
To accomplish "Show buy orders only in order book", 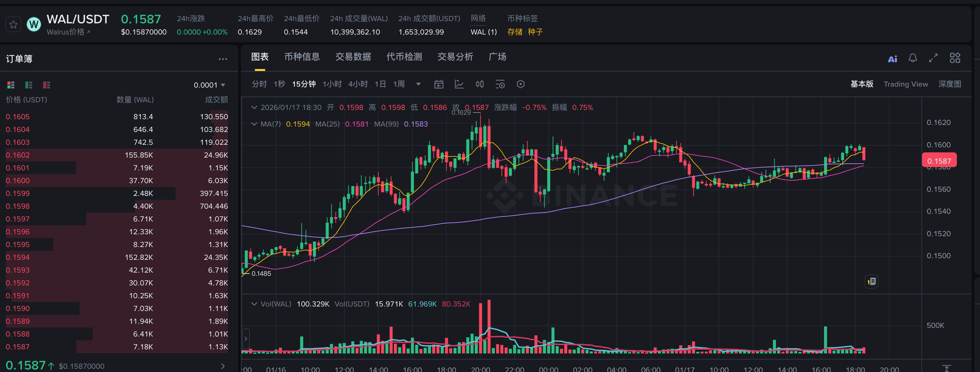I will [x=28, y=85].
